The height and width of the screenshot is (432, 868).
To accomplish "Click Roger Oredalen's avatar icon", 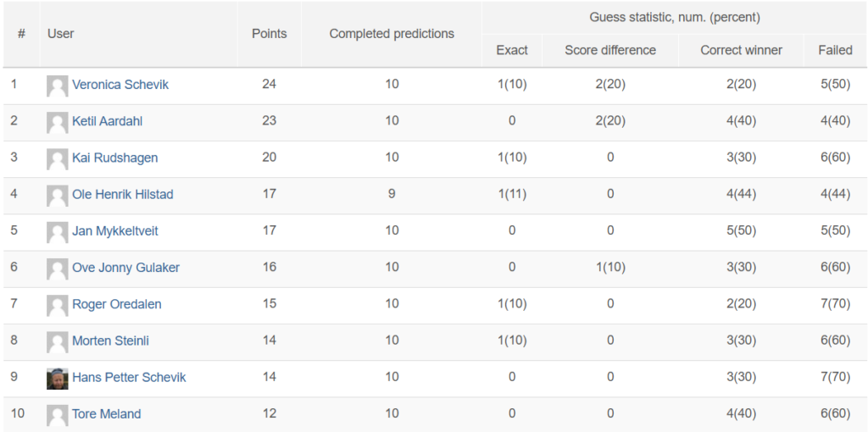I will 57,305.
